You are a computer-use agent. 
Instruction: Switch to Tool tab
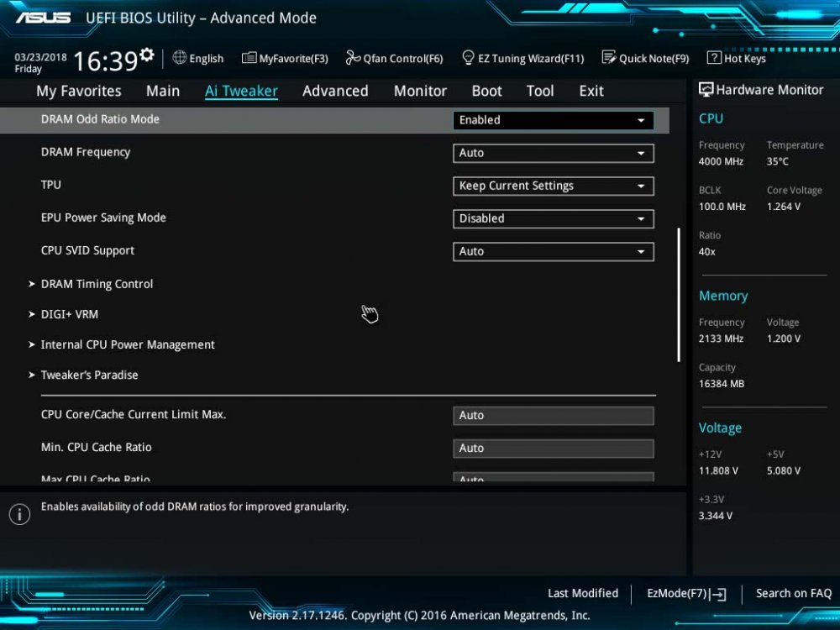pos(540,91)
